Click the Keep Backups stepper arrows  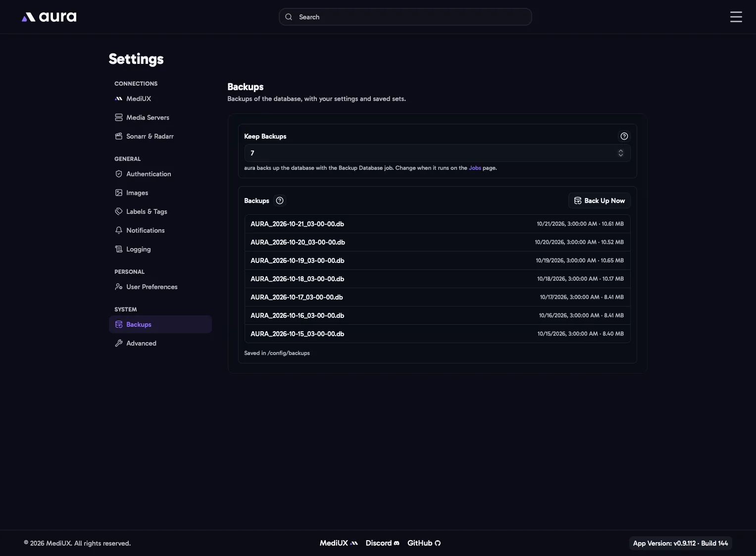[620, 153]
